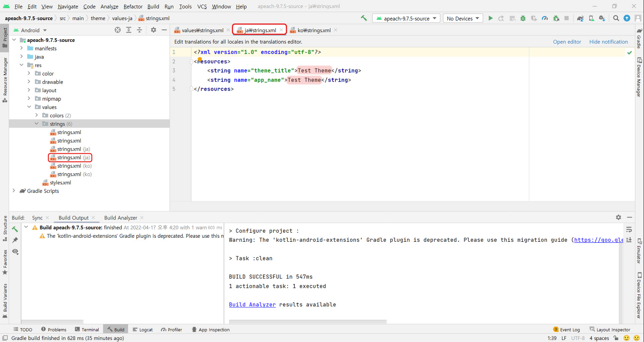Open the Resource Manager side panel

[5, 80]
